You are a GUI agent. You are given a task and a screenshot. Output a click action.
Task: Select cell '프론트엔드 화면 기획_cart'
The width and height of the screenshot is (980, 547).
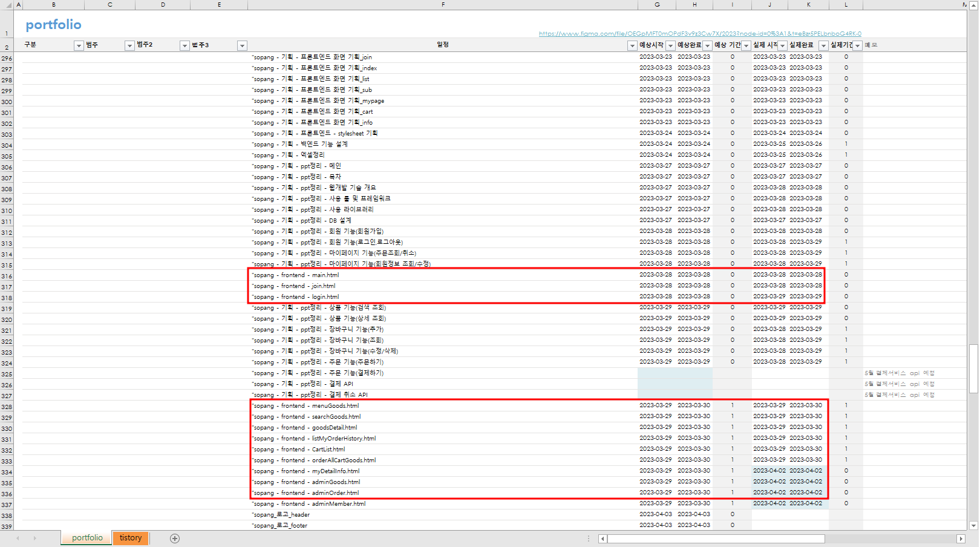[443, 112]
